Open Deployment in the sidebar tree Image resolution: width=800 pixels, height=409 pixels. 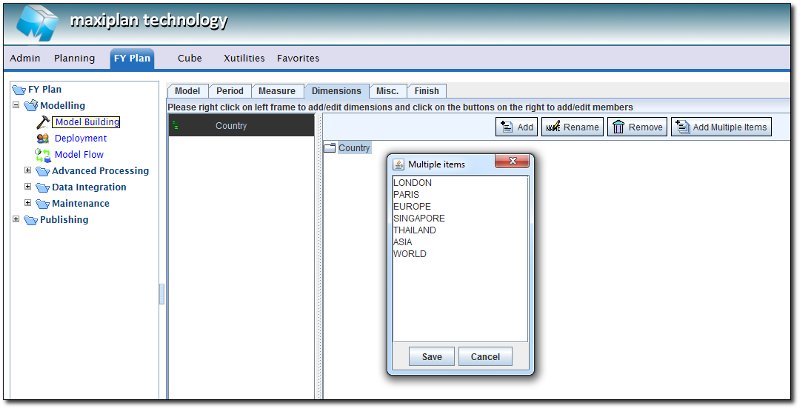[80, 138]
